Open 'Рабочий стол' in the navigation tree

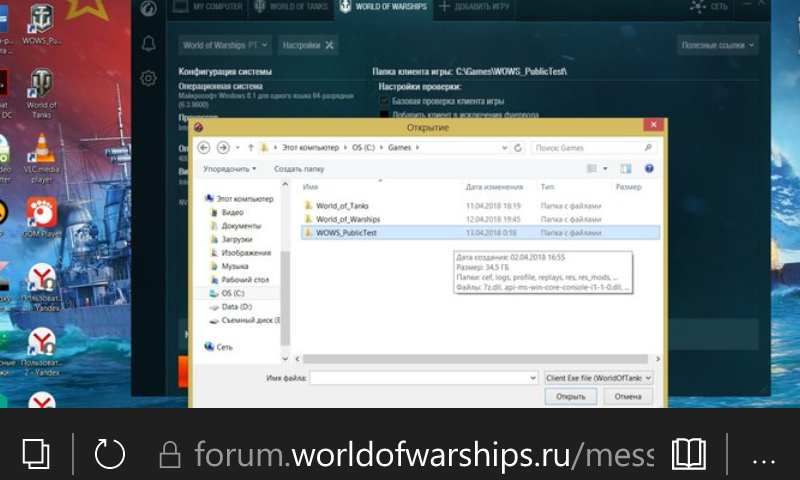click(x=240, y=280)
